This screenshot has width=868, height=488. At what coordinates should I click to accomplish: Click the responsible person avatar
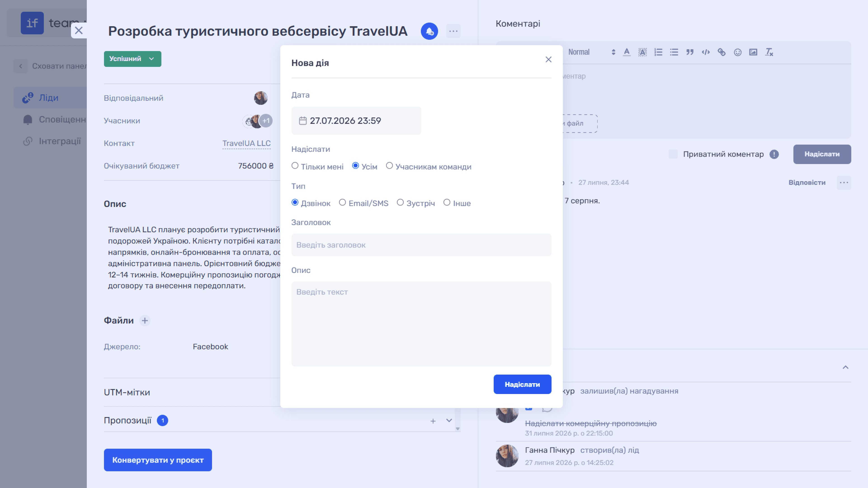coord(261,98)
